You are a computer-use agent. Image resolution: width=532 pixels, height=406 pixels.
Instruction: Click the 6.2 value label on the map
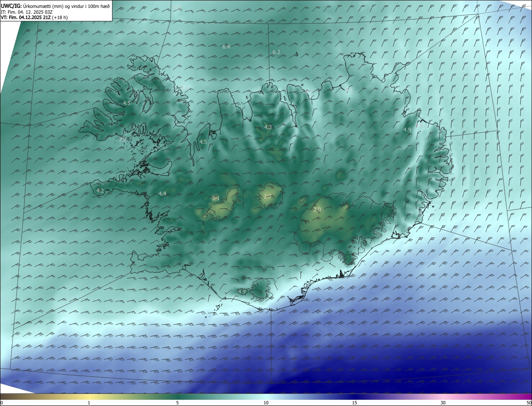click(276, 52)
